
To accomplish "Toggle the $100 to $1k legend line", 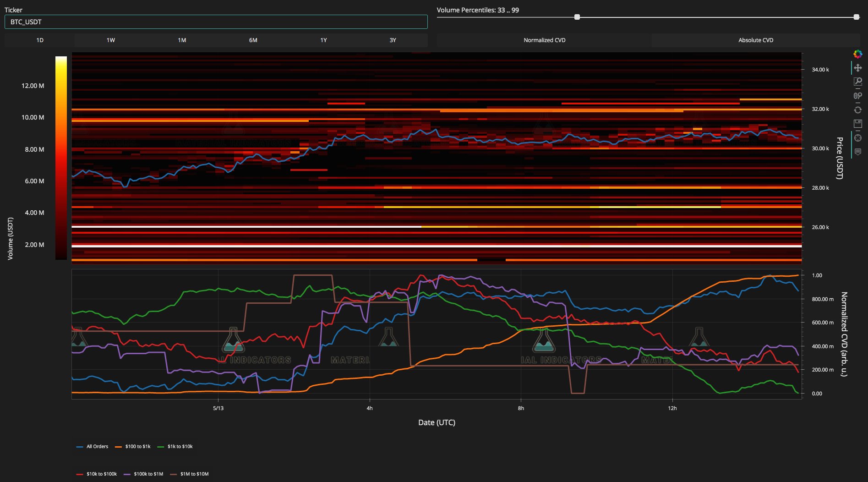I will (x=132, y=446).
